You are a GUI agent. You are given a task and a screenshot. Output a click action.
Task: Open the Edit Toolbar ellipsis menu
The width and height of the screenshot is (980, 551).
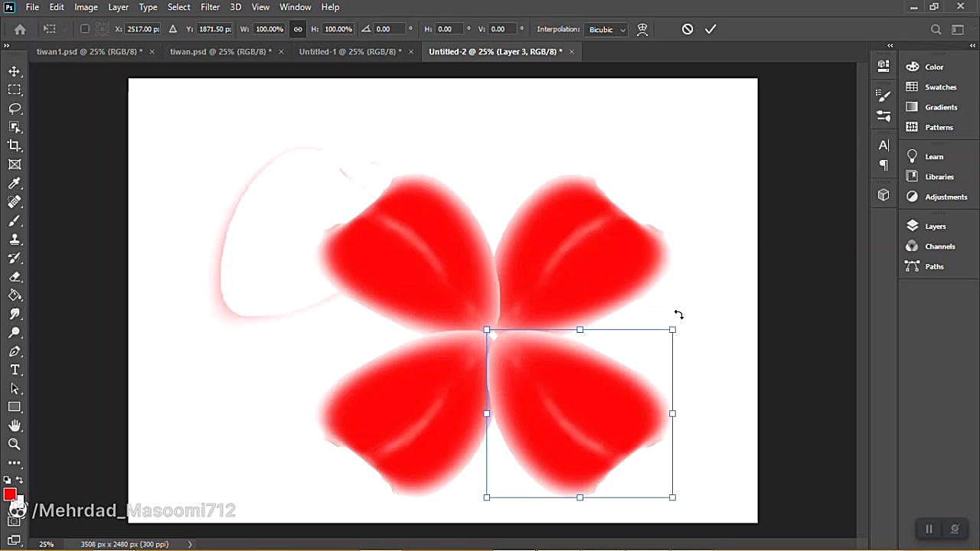15,463
